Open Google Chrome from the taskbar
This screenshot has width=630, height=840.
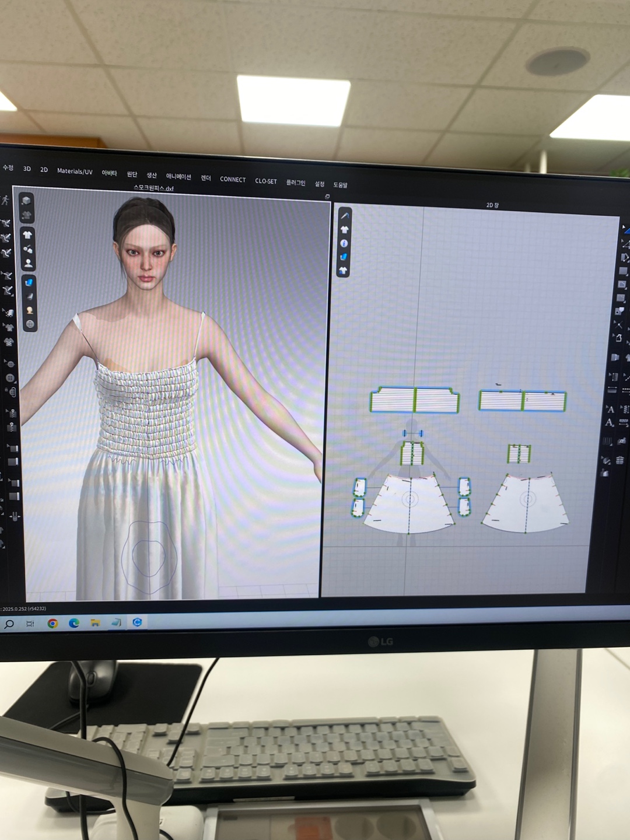pyautogui.click(x=52, y=624)
